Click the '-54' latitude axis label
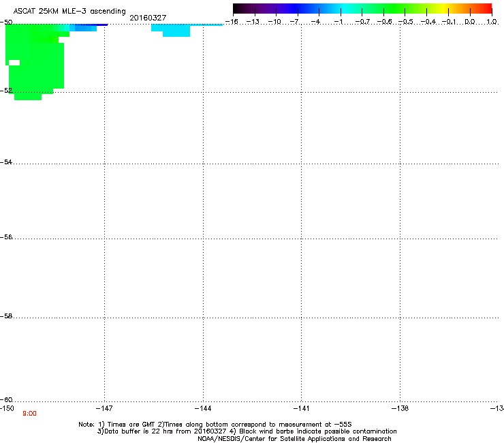This screenshot has width=504, height=443. tap(6, 162)
